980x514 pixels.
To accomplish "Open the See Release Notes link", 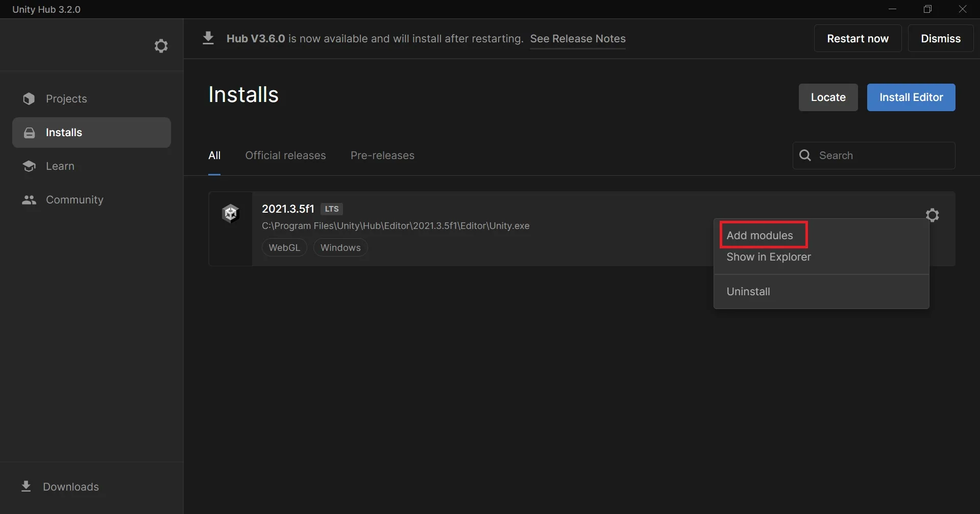I will point(578,39).
